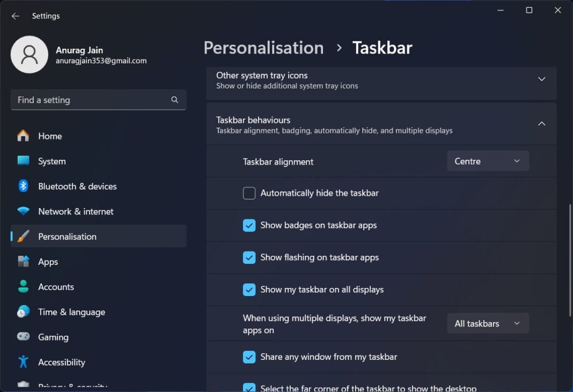Open the Taskbar alignment dropdown
Viewport: 573px width, 392px height.
[487, 160]
